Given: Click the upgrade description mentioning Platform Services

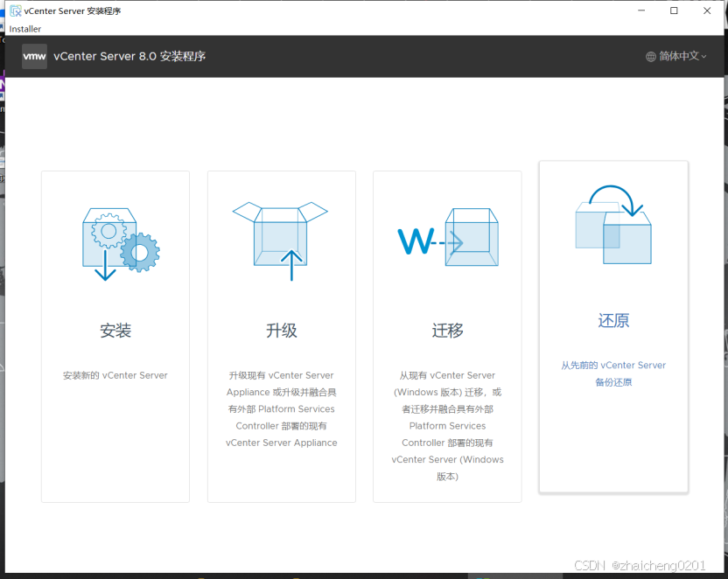Looking at the screenshot, I should pos(282,409).
